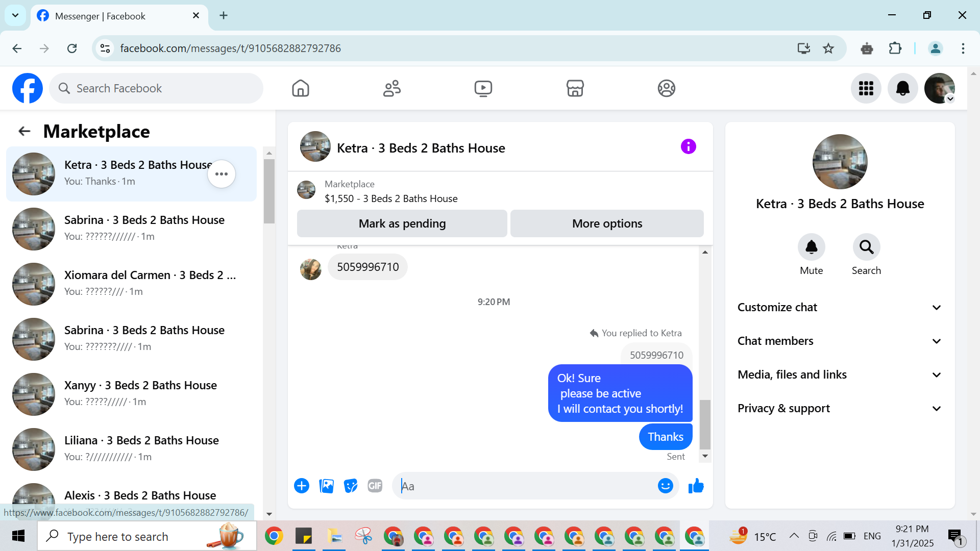The height and width of the screenshot is (551, 980).
Task: Click the purple conversation information icon
Action: tap(689, 147)
